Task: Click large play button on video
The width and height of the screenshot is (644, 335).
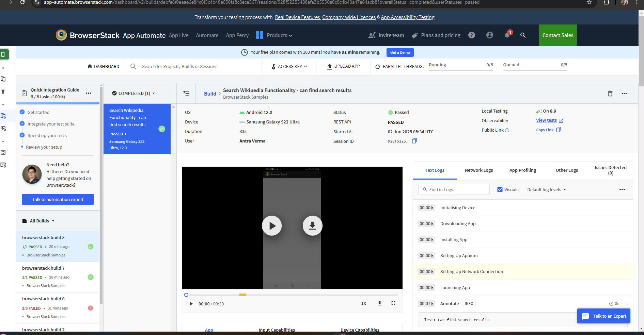Action: pos(272,225)
